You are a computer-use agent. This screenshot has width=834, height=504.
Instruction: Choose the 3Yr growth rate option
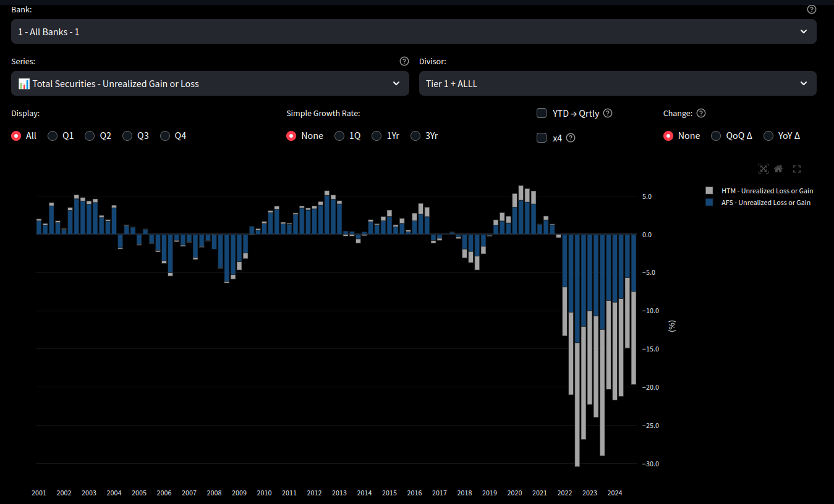[415, 136]
